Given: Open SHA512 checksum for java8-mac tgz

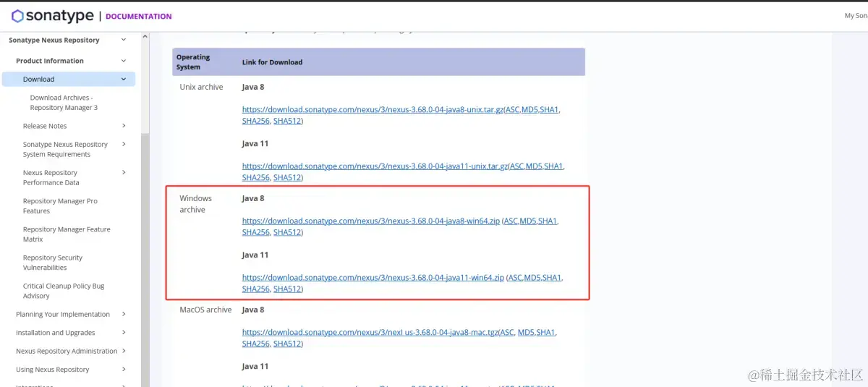Looking at the screenshot, I should (x=287, y=344).
